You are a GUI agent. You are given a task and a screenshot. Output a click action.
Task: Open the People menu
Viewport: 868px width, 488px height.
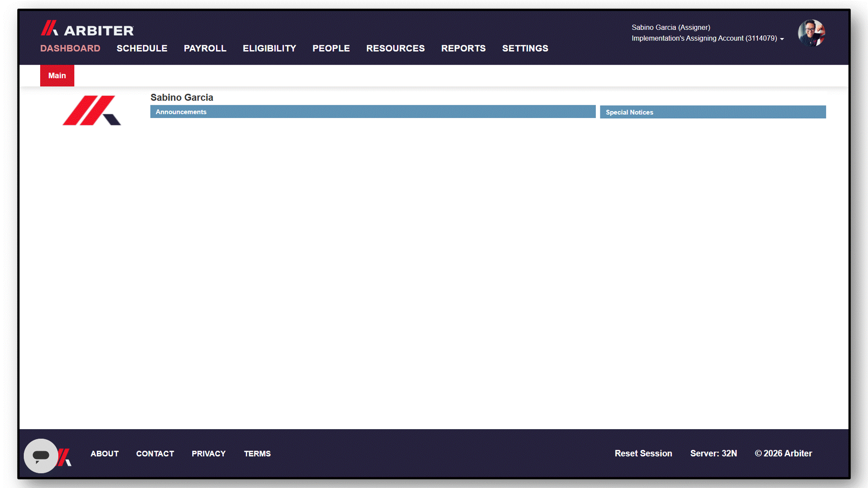click(331, 48)
